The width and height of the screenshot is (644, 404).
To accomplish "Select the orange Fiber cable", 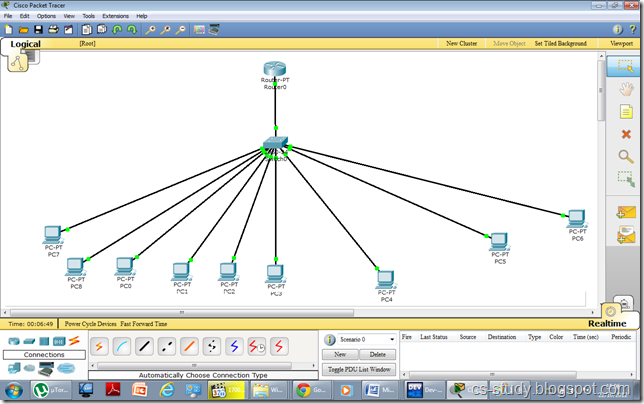I will pos(189,347).
